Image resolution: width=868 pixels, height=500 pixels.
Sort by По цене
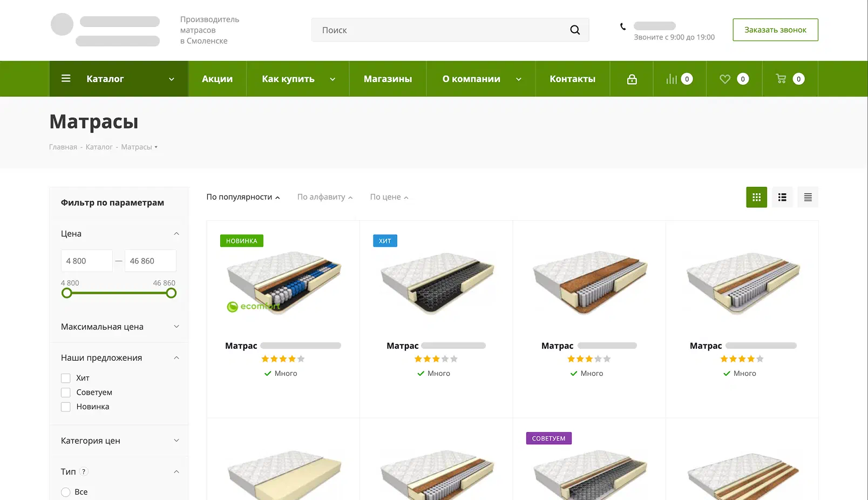389,197
